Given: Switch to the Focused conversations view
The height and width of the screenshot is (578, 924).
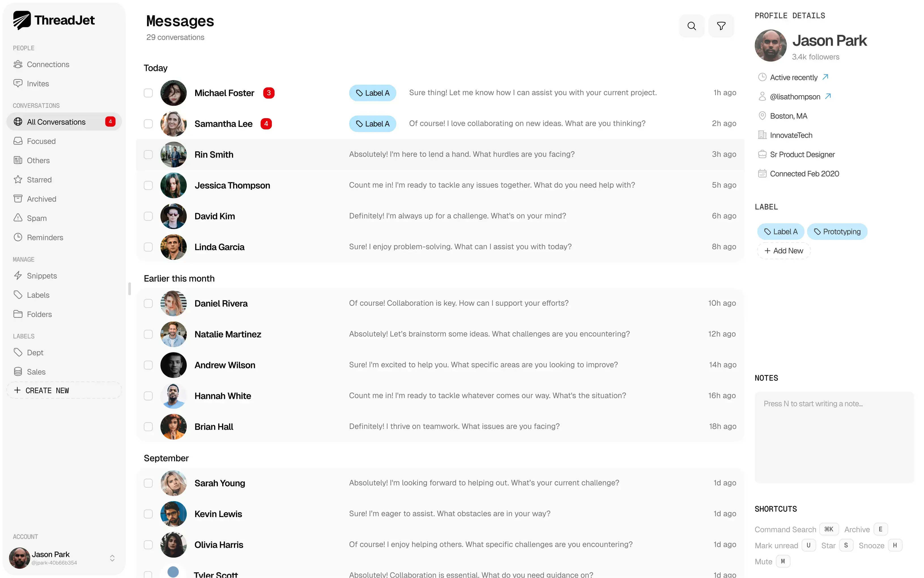Looking at the screenshot, I should click(x=41, y=141).
